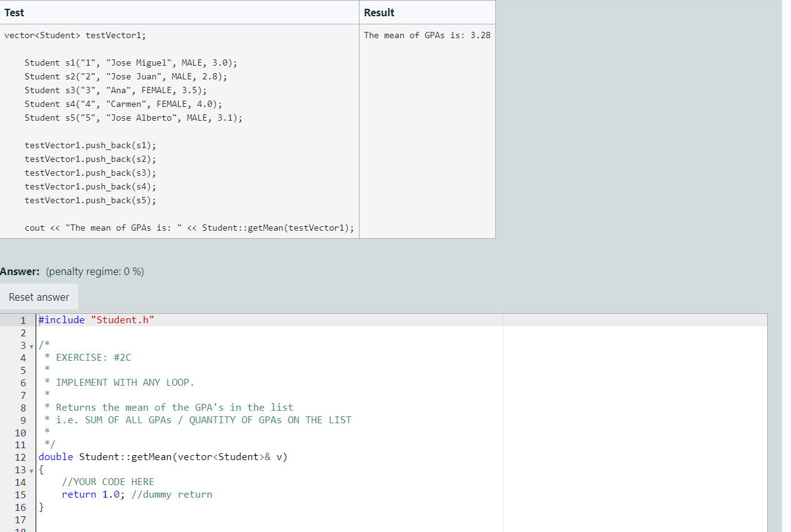Click the testVector1.push_back(s5) statement
This screenshot has width=791, height=532.
[x=90, y=200]
